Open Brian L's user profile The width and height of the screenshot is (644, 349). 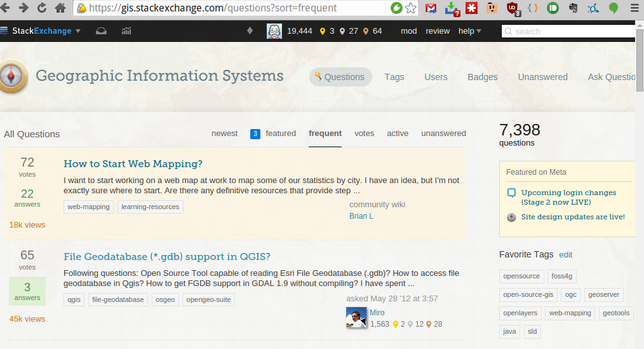pos(361,216)
